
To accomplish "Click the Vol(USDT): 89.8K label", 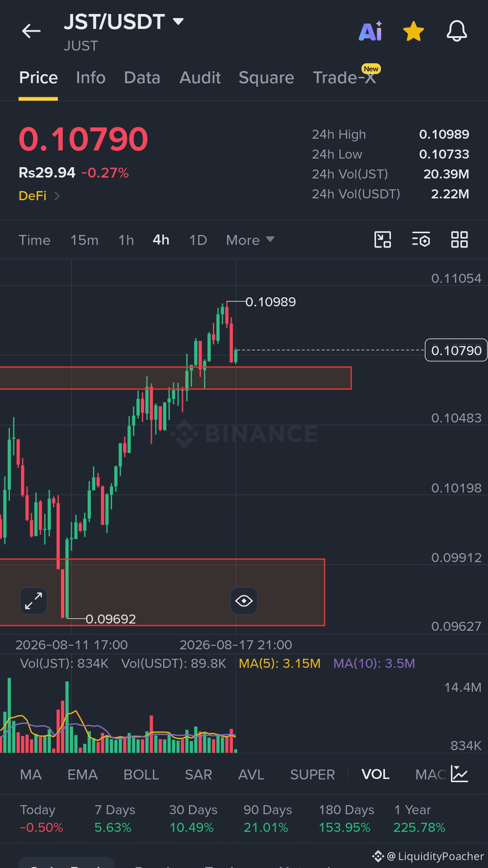I will point(174,663).
